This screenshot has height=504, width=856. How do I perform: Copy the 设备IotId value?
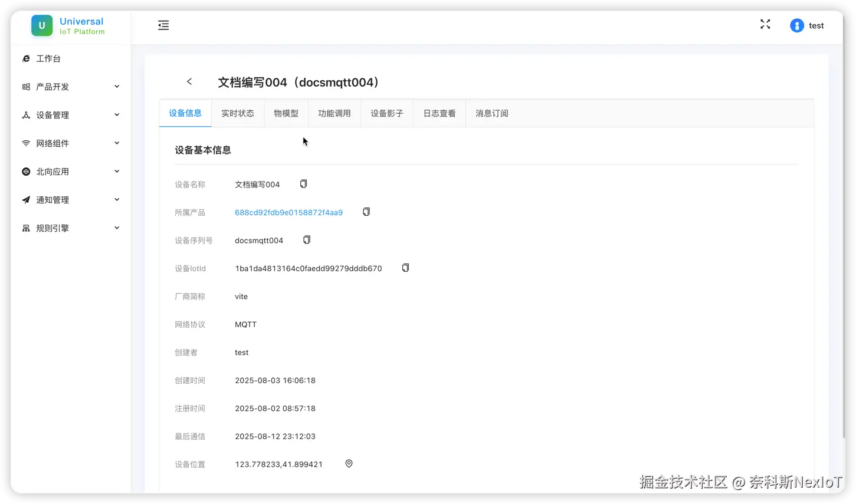click(405, 267)
